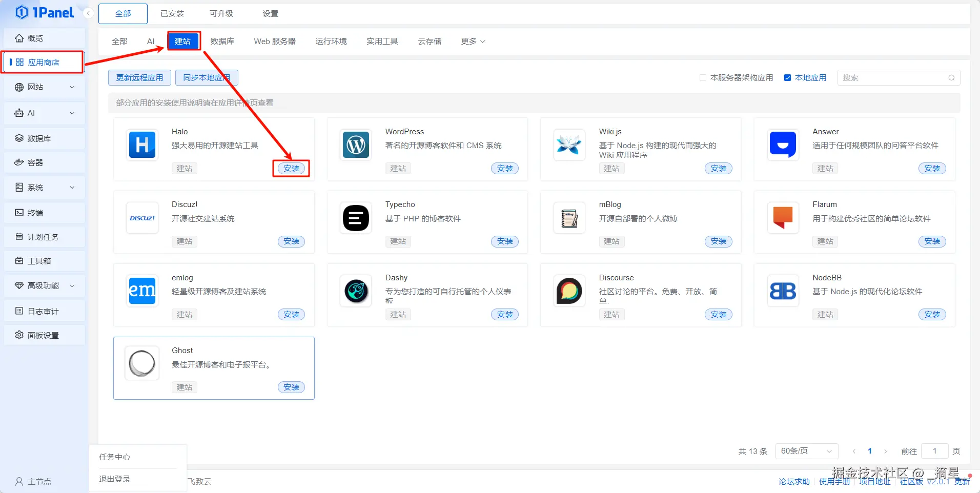Viewport: 980px width, 493px height.
Task: Click 安装 on the Typecho card
Action: click(505, 241)
